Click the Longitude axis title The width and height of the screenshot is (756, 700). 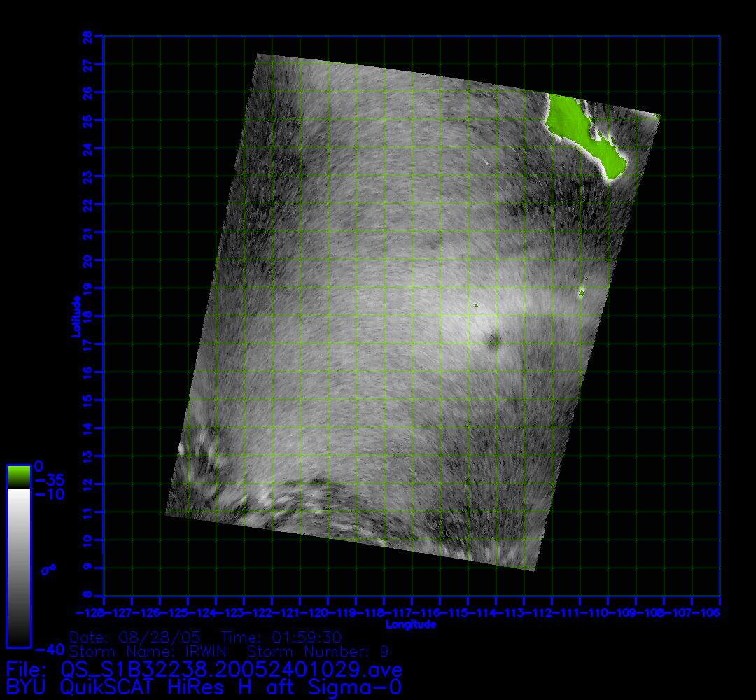[x=412, y=624]
